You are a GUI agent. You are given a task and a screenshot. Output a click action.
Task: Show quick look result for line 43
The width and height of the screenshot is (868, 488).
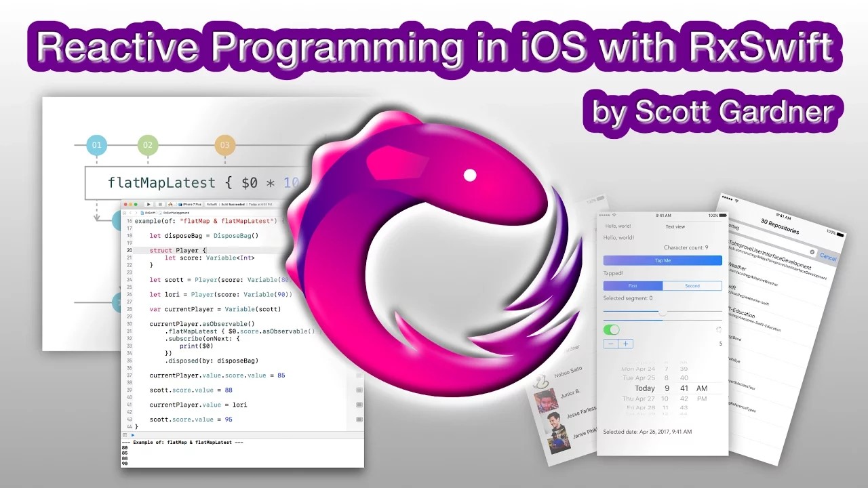(x=359, y=420)
